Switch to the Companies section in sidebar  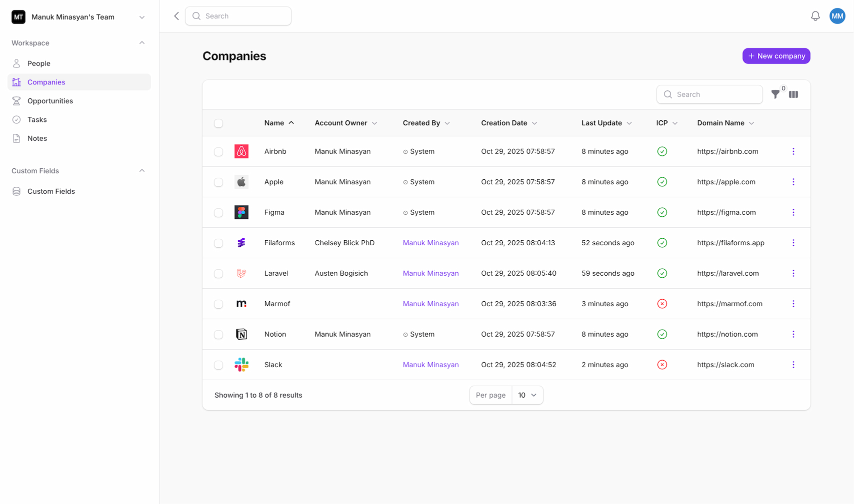point(46,82)
